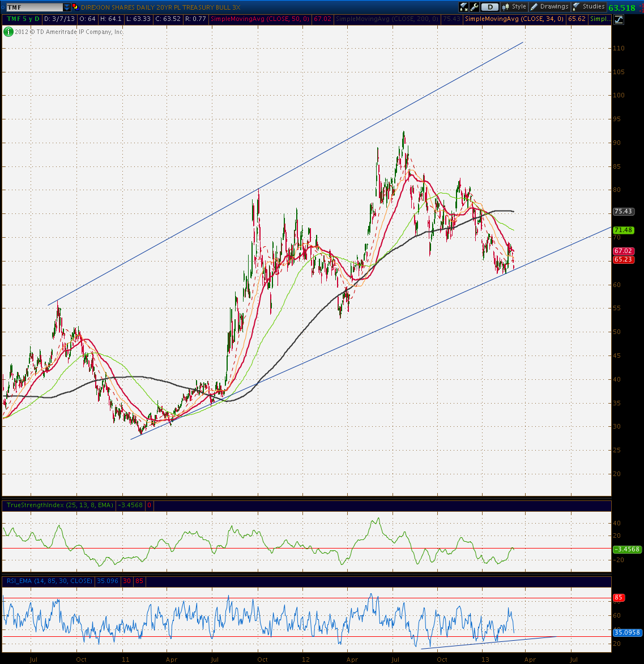Click the blue 35.0958 RSI axis bubble
644x664 pixels.
click(628, 632)
